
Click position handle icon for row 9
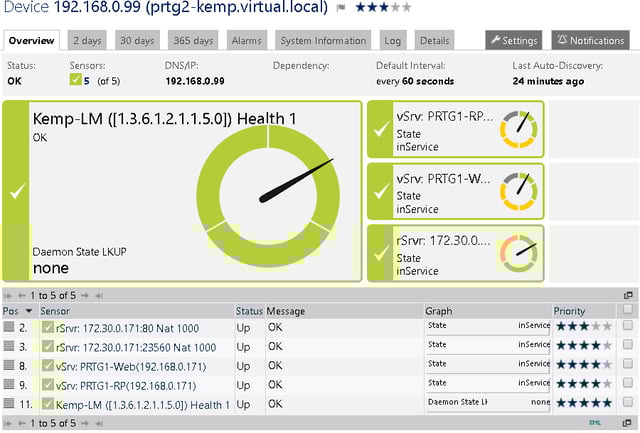9,384
